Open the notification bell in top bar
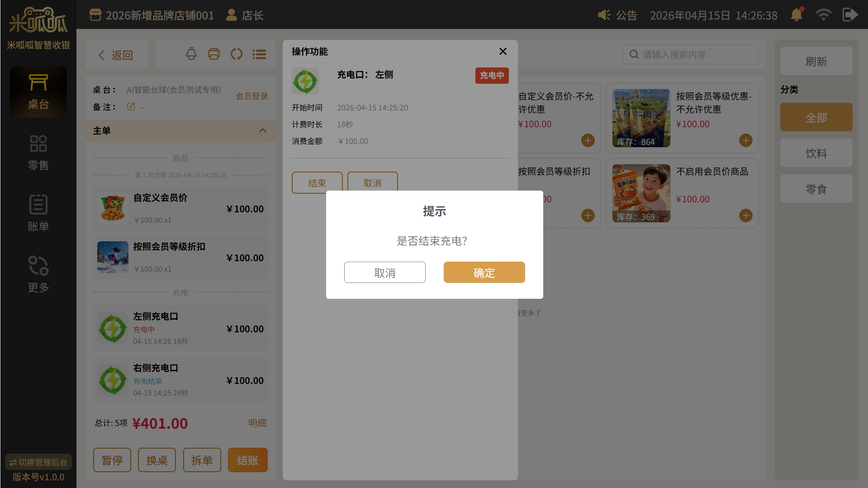The width and height of the screenshot is (868, 488). (797, 15)
